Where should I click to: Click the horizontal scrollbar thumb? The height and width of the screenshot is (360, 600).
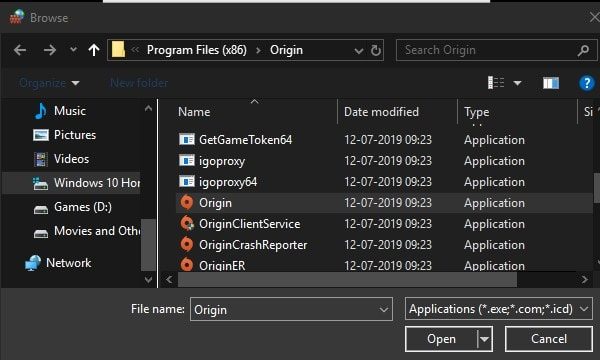[x=347, y=280]
